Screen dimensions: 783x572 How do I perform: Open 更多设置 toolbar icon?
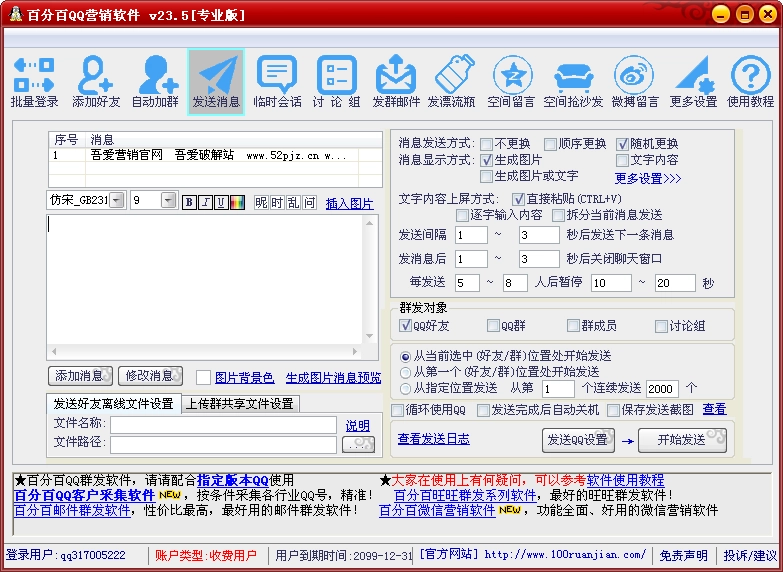click(694, 82)
